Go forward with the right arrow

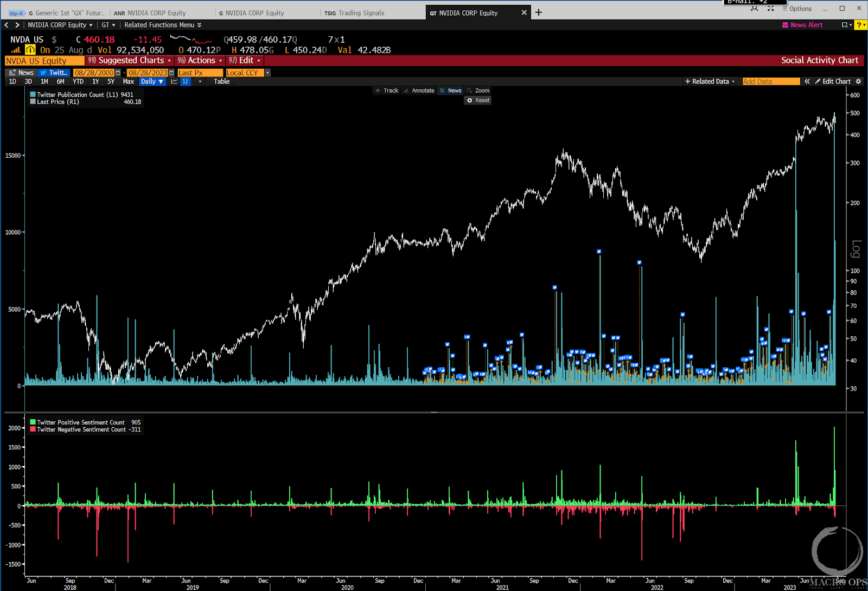tap(17, 25)
